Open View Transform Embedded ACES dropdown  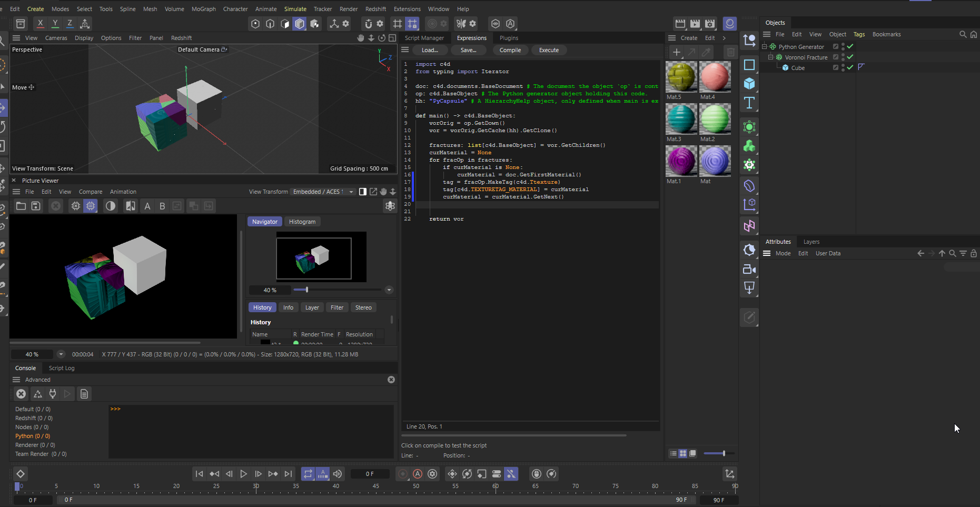pyautogui.click(x=323, y=192)
